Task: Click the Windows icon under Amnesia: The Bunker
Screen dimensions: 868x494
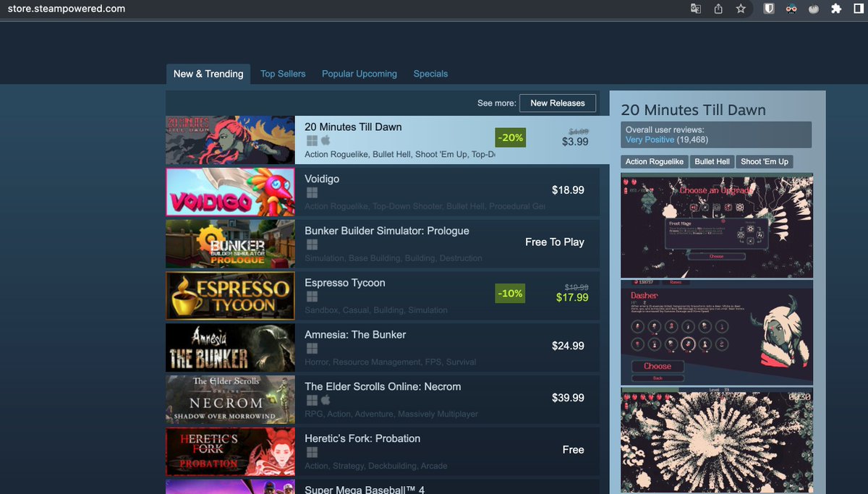Action: pyautogui.click(x=312, y=349)
